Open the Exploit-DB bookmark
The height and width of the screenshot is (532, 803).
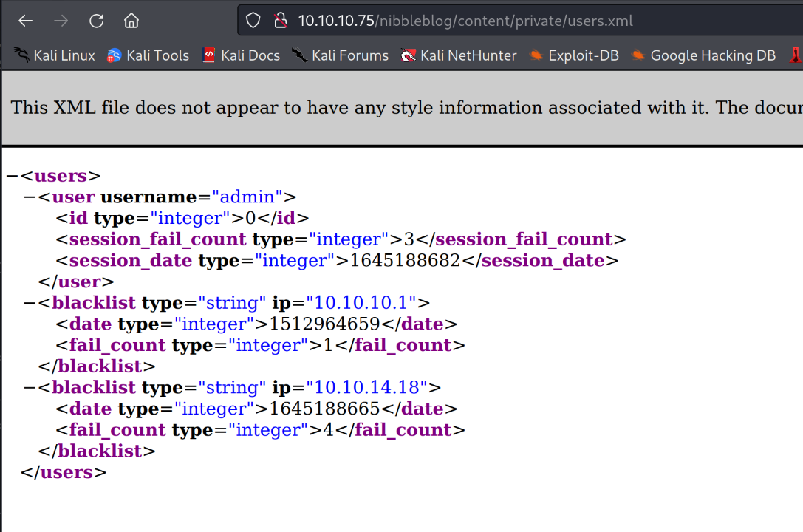tap(574, 55)
